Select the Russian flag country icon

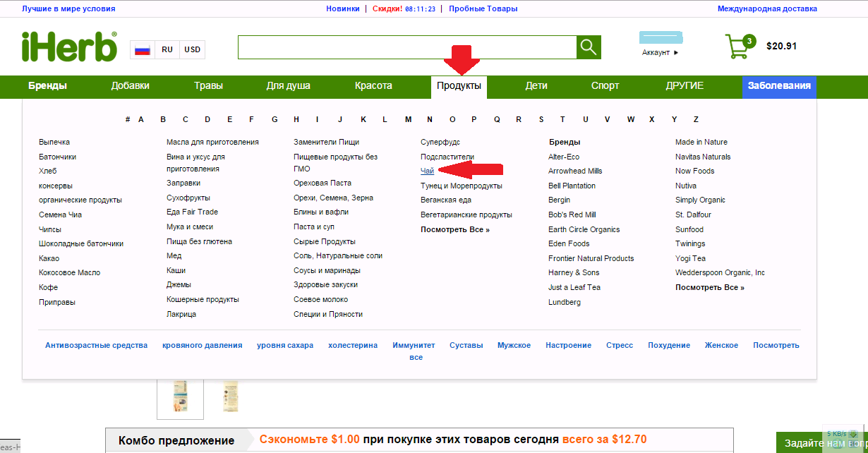143,49
